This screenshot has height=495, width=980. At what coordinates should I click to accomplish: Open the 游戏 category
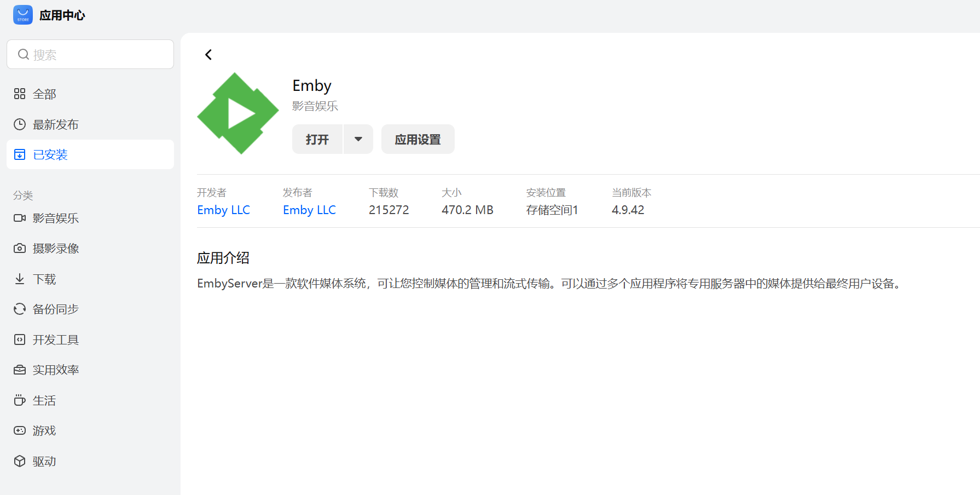[x=90, y=430]
